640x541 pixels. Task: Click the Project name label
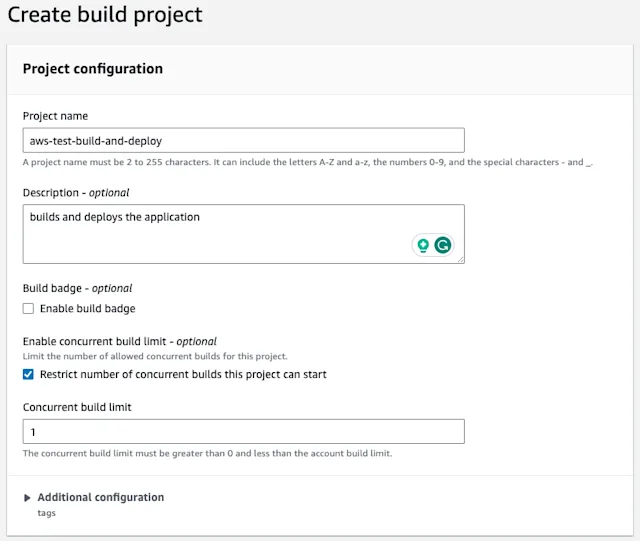click(55, 116)
